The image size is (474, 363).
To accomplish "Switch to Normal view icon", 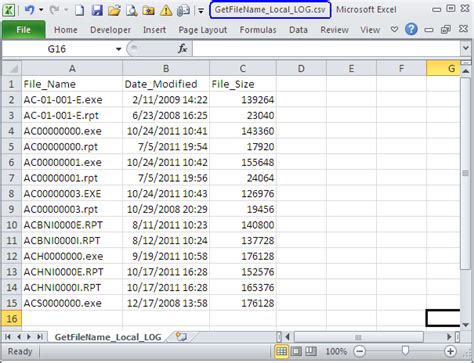I will (x=281, y=351).
